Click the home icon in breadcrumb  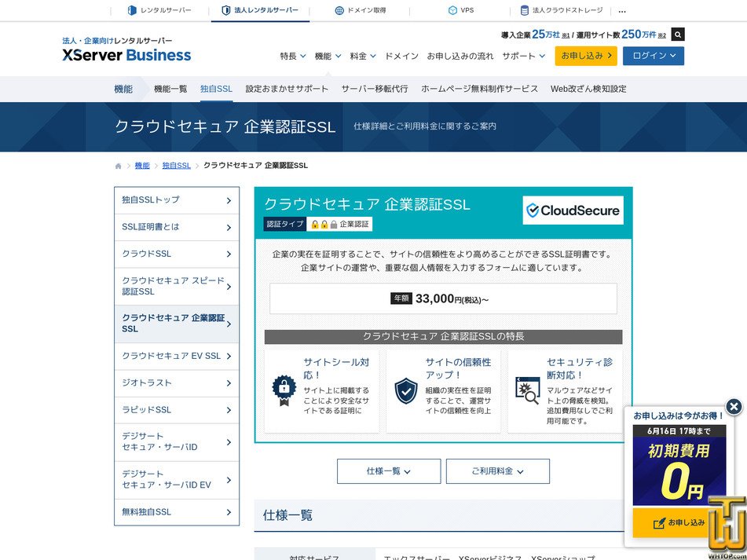tap(118, 166)
